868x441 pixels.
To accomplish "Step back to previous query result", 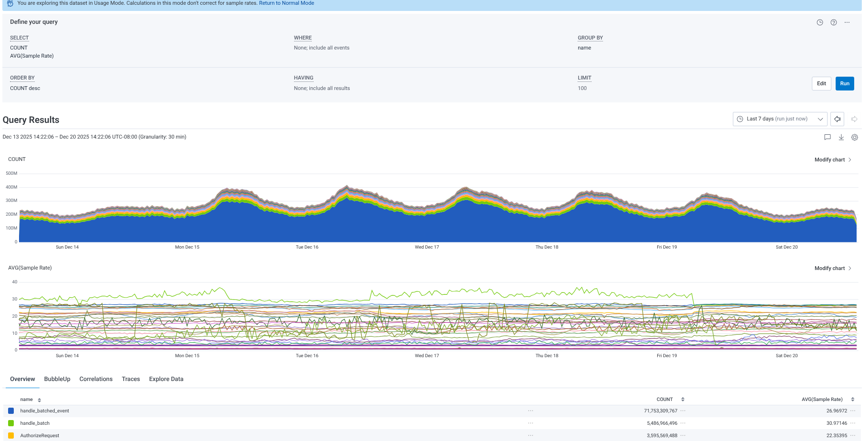I will point(837,119).
